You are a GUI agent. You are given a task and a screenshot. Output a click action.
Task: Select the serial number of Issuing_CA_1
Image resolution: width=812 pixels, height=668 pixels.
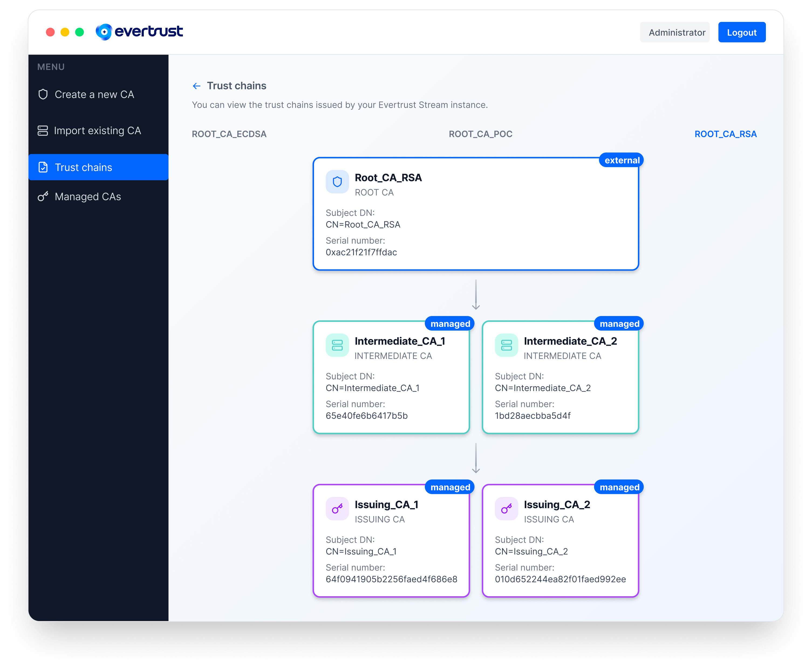point(391,579)
